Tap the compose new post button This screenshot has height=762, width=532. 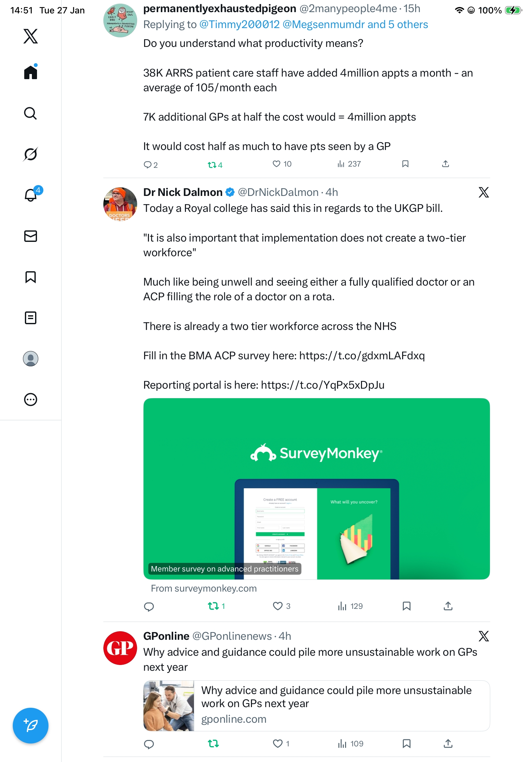pyautogui.click(x=31, y=726)
